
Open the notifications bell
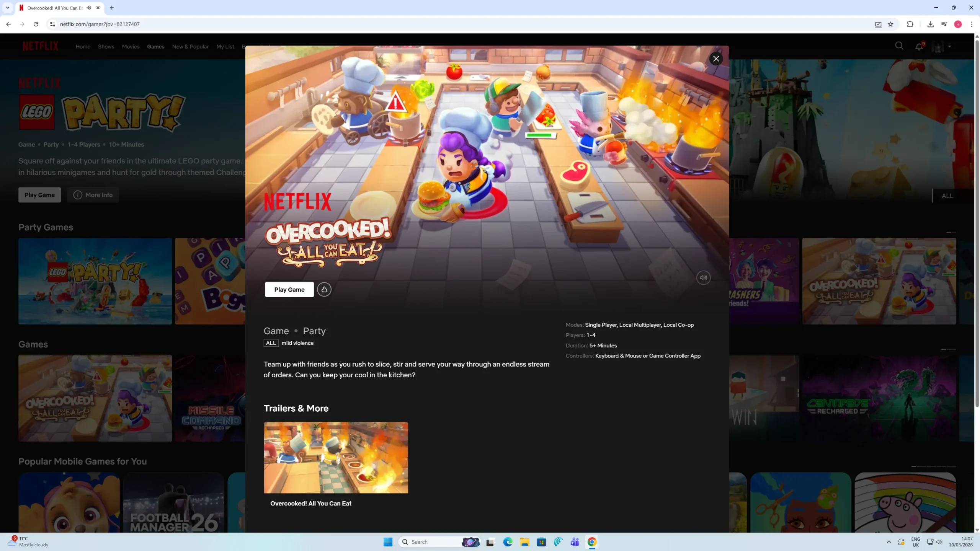pos(919,46)
